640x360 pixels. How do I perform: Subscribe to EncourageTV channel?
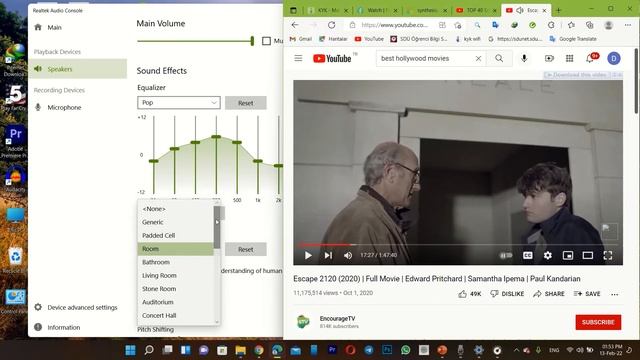point(598,322)
